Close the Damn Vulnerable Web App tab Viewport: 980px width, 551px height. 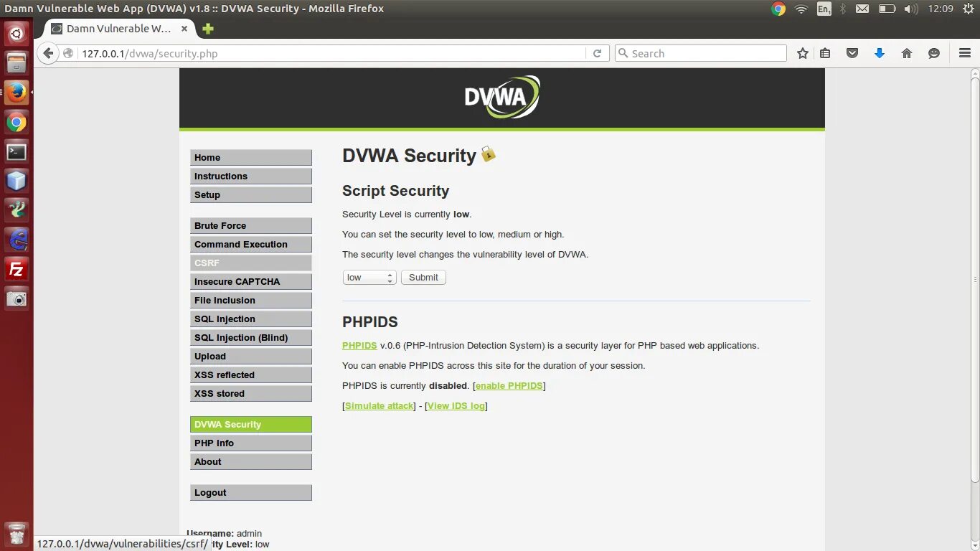184,29
